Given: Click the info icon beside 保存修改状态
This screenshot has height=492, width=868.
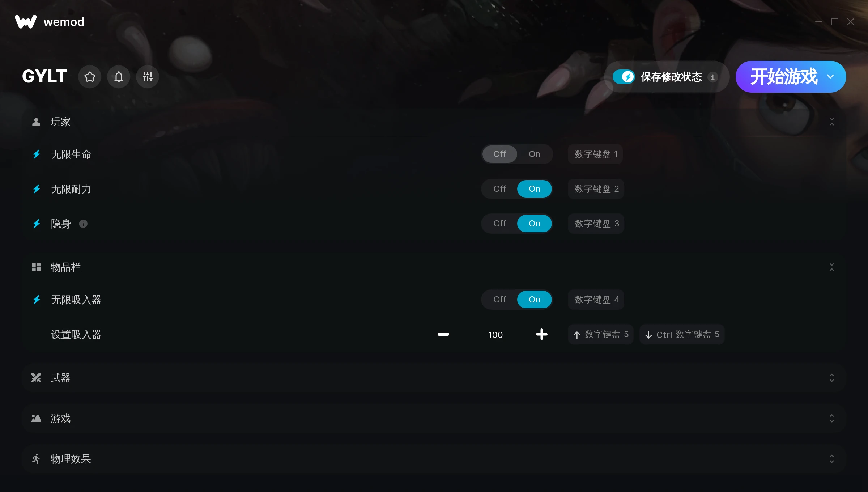Looking at the screenshot, I should tap(712, 77).
